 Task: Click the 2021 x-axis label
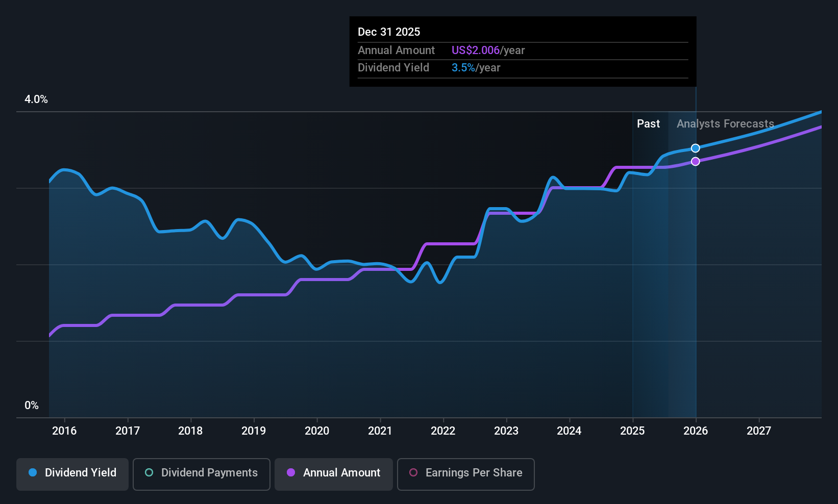coord(380,431)
